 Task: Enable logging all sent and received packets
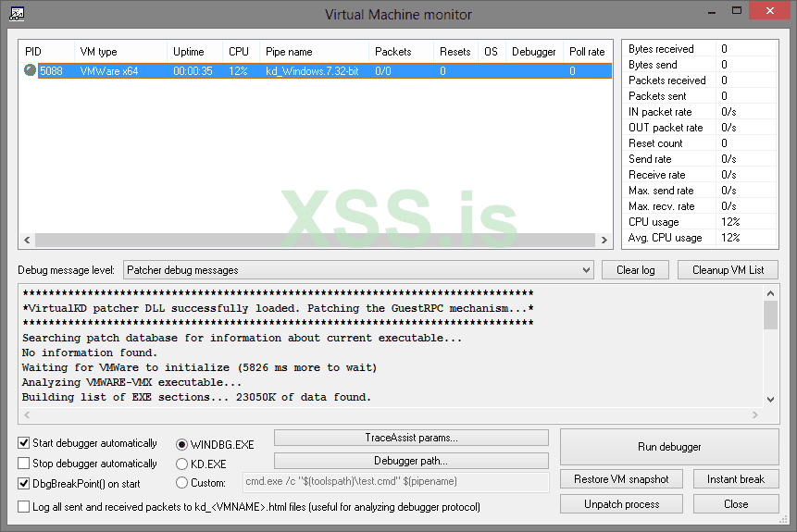(23, 507)
